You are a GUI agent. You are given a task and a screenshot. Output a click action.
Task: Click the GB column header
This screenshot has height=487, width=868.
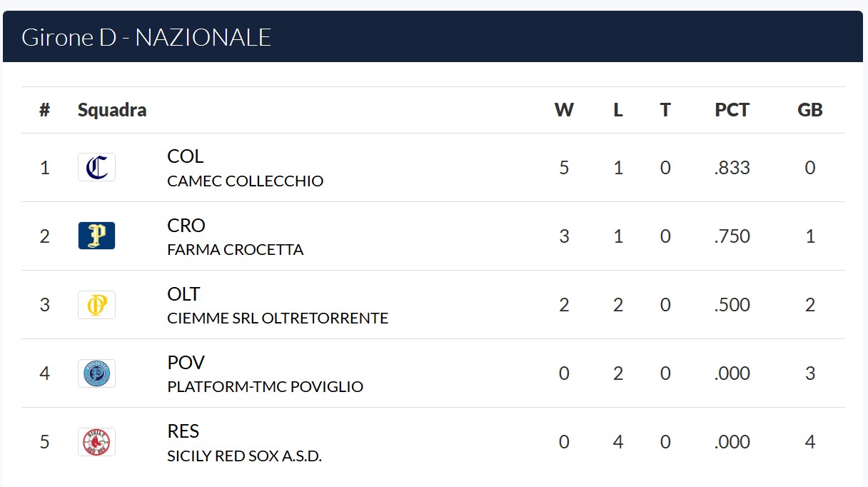(810, 110)
